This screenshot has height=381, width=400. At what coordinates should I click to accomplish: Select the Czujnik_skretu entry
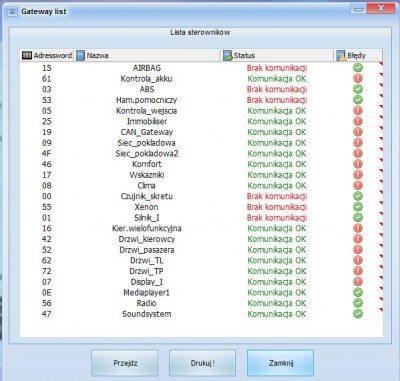pos(147,196)
